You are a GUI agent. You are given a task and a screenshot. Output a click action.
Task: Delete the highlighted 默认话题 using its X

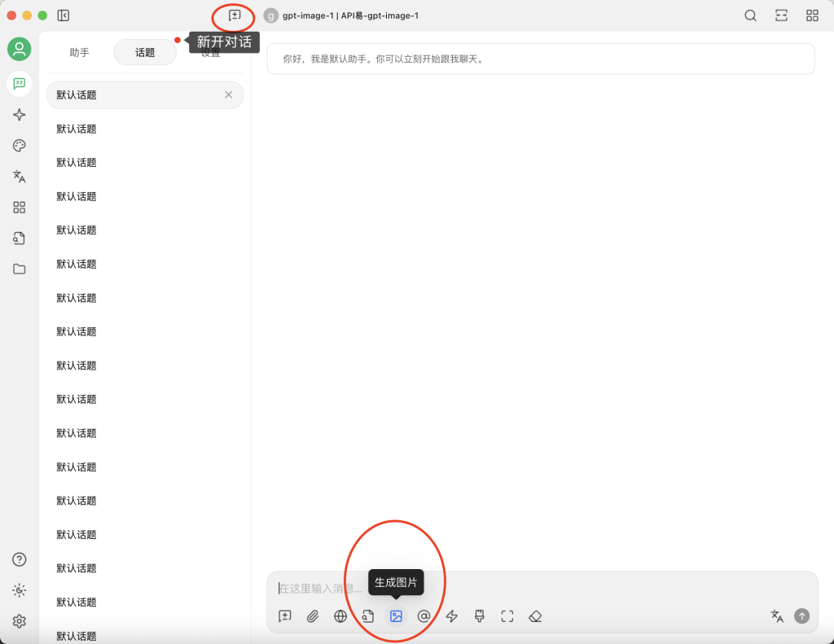(229, 94)
